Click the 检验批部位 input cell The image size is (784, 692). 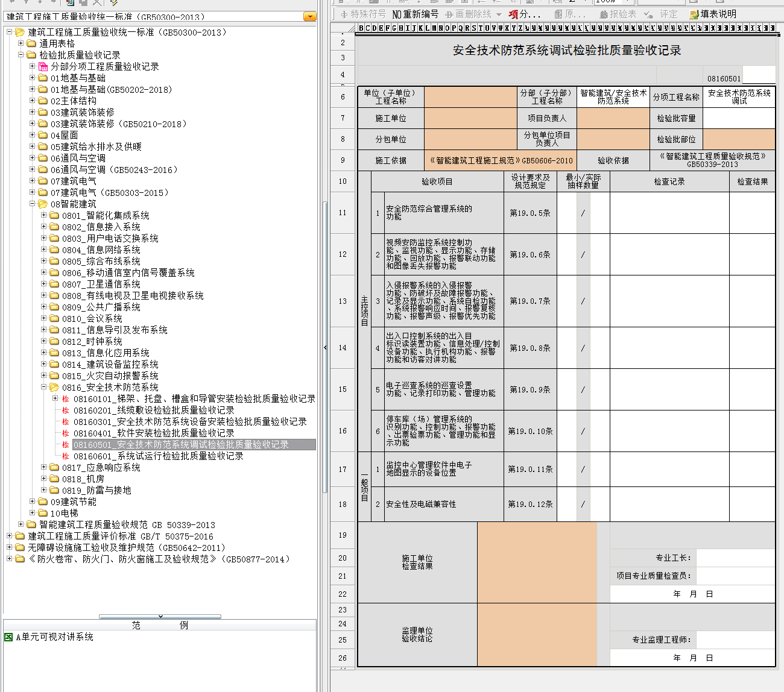pos(739,139)
